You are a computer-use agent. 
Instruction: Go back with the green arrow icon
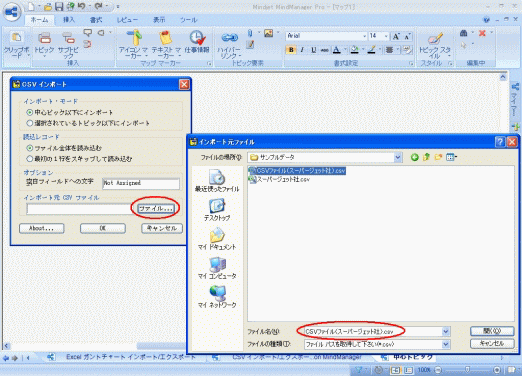[x=414, y=157]
